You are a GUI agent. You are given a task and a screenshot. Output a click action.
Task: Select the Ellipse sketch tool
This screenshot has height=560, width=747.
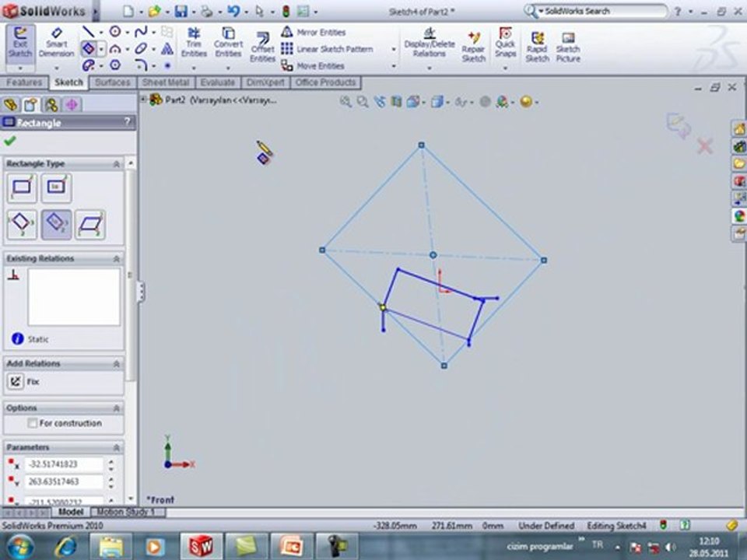coord(141,48)
